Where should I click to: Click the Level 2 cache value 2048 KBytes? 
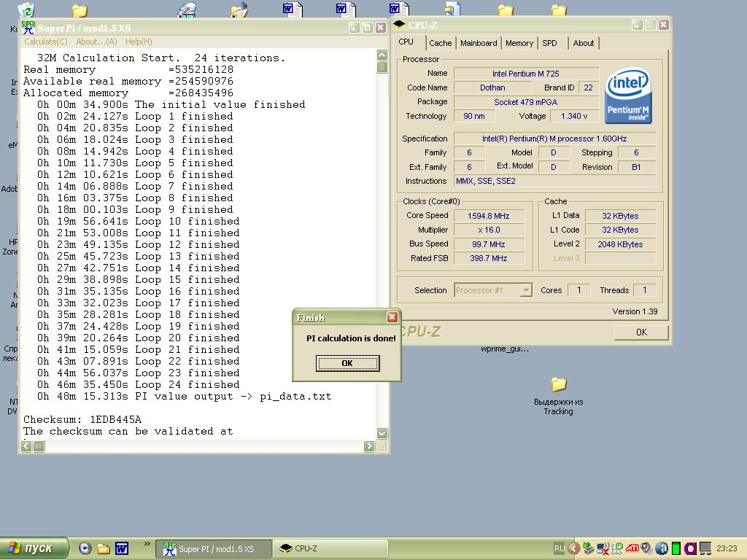tap(620, 244)
